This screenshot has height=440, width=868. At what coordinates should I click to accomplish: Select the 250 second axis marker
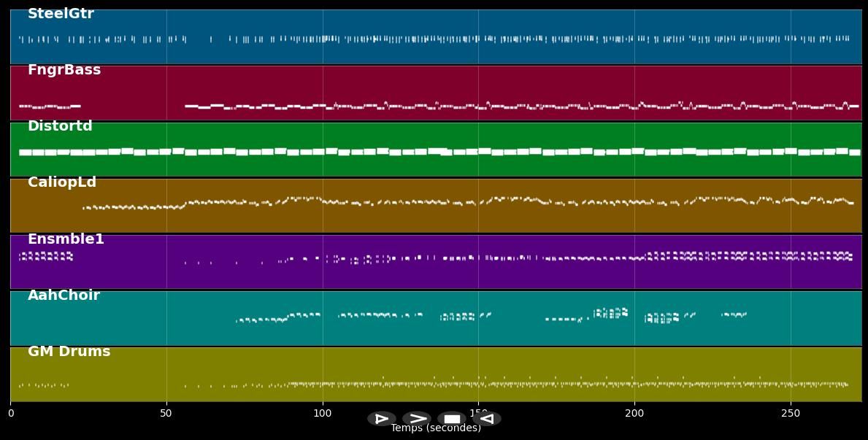coord(791,414)
